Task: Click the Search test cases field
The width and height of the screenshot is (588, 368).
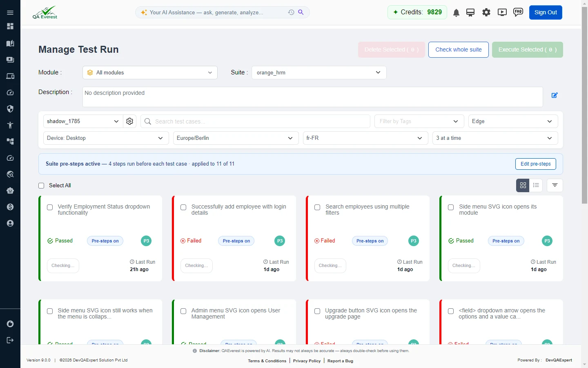Action: [256, 121]
